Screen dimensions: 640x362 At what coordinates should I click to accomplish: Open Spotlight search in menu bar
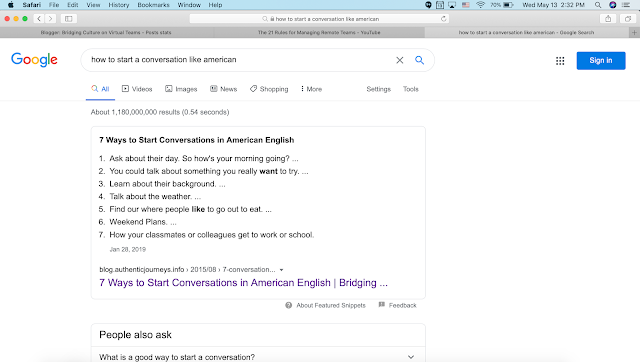pyautogui.click(x=598, y=5)
